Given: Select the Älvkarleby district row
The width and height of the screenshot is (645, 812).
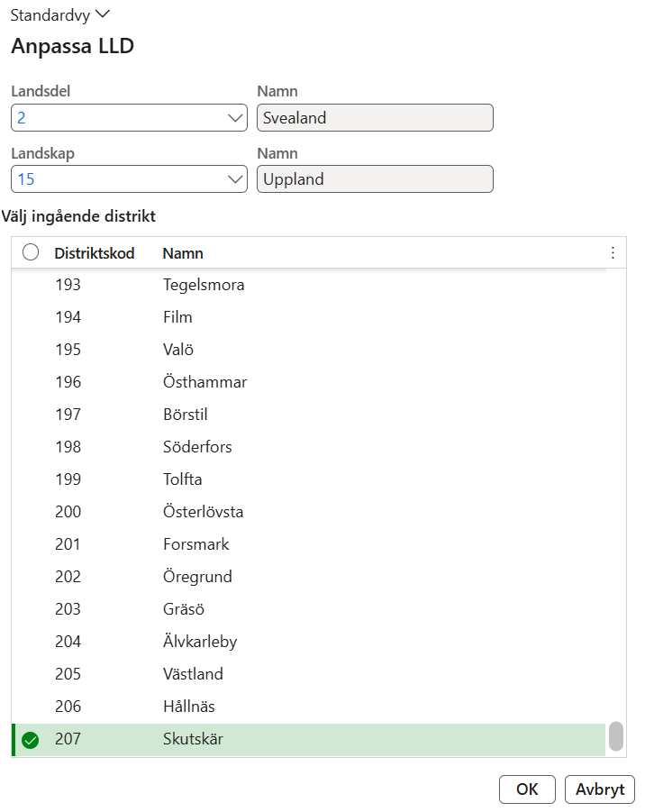Looking at the screenshot, I should [x=308, y=642].
